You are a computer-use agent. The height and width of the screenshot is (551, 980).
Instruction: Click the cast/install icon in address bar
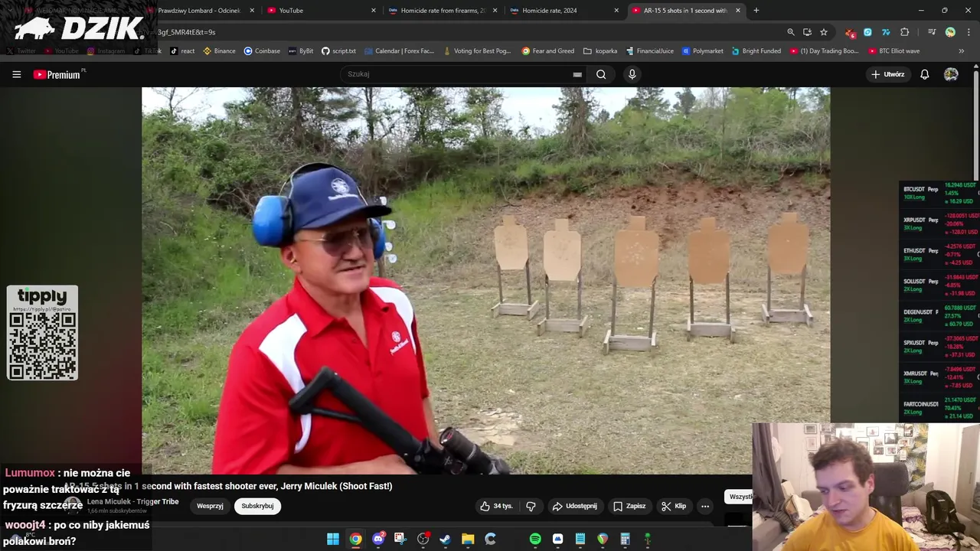(x=807, y=32)
